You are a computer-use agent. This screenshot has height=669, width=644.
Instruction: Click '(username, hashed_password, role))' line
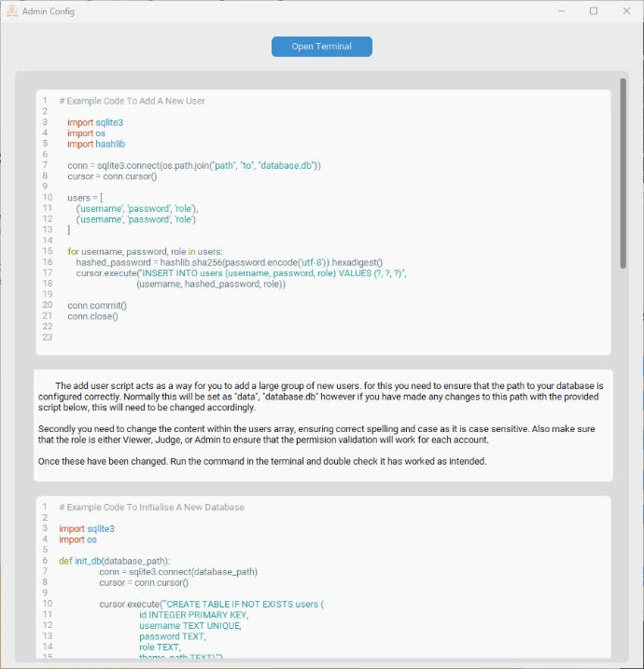click(x=211, y=285)
